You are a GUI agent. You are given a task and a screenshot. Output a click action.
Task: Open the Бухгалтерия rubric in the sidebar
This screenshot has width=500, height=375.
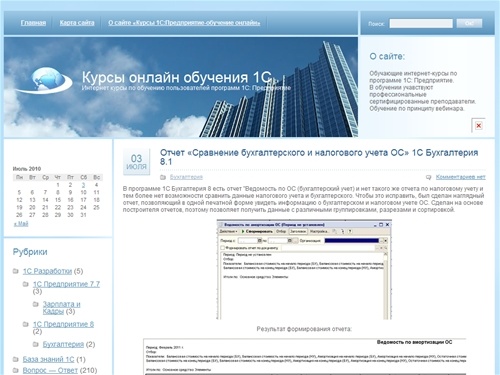click(x=63, y=344)
